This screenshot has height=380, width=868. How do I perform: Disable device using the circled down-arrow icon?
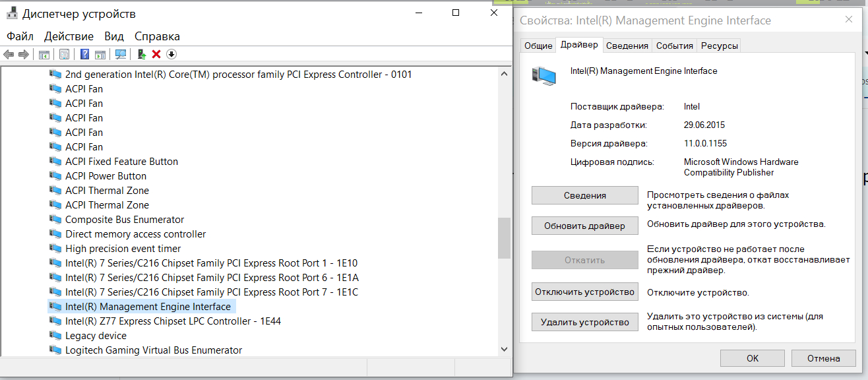(x=171, y=54)
